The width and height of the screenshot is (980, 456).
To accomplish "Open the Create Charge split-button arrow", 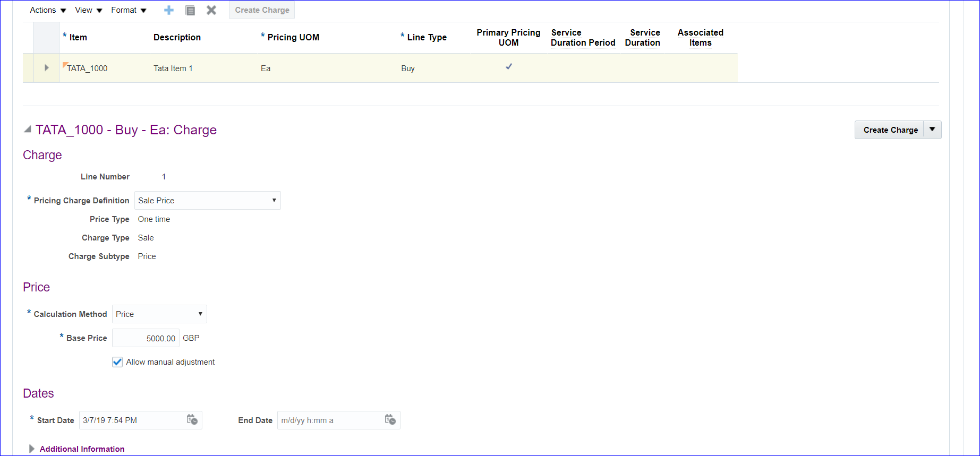I will pyautogui.click(x=932, y=130).
